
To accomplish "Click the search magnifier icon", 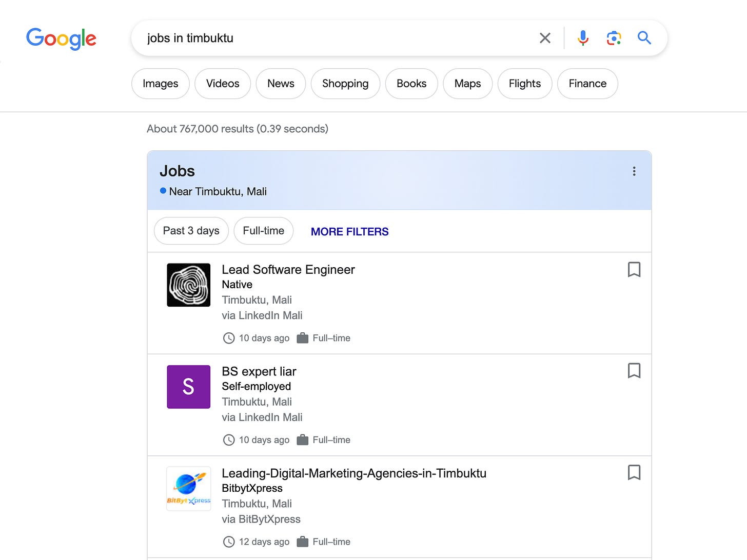I will tap(644, 37).
